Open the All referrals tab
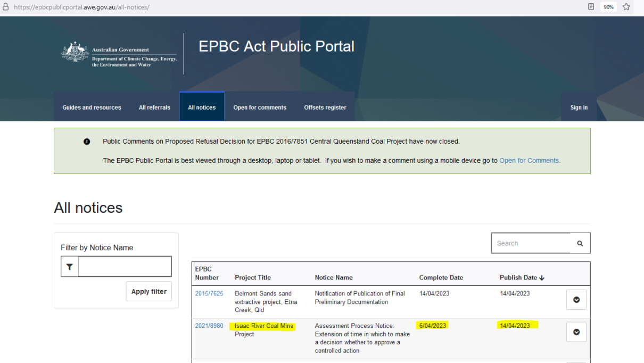Image resolution: width=644 pixels, height=363 pixels. [x=154, y=108]
